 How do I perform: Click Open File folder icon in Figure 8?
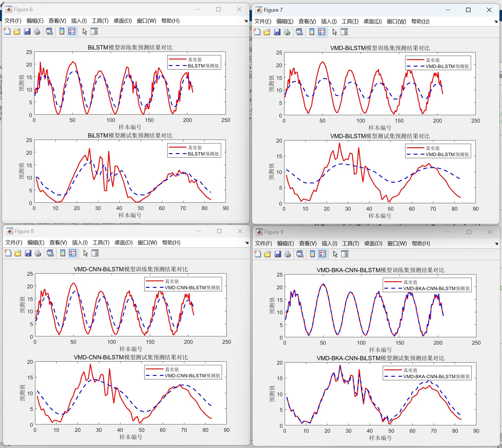(18, 253)
